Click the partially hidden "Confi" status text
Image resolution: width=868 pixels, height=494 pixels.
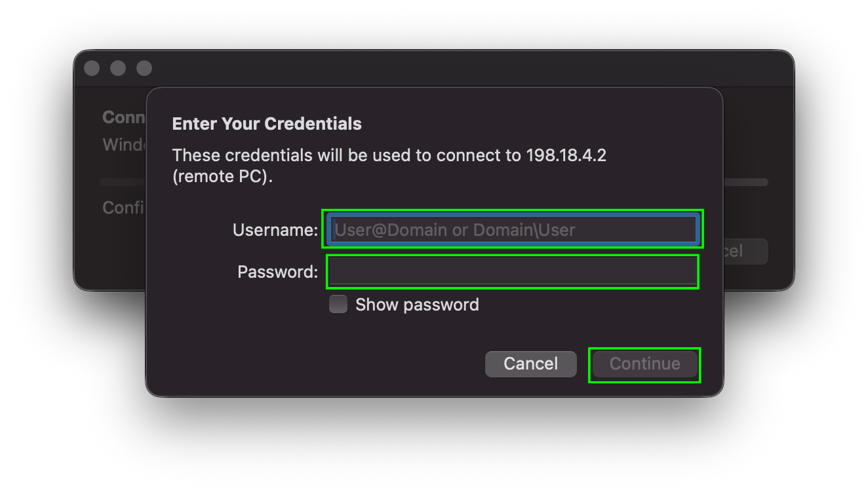123,208
